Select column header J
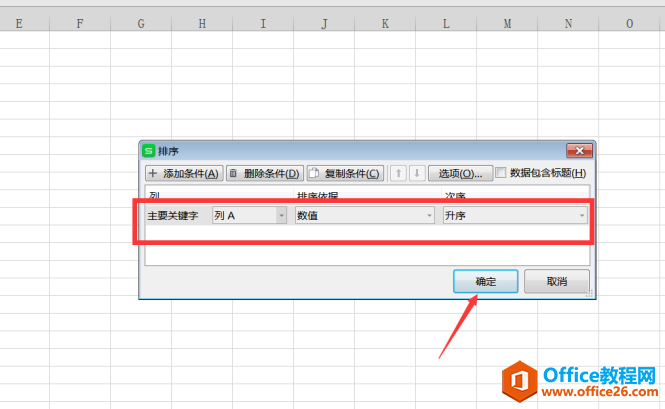 [x=324, y=24]
